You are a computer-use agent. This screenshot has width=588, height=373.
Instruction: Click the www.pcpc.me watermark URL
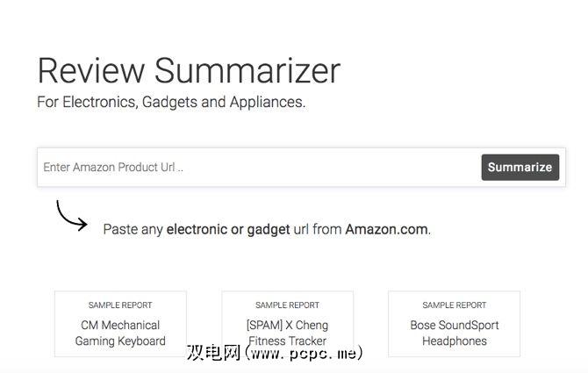[304, 354]
